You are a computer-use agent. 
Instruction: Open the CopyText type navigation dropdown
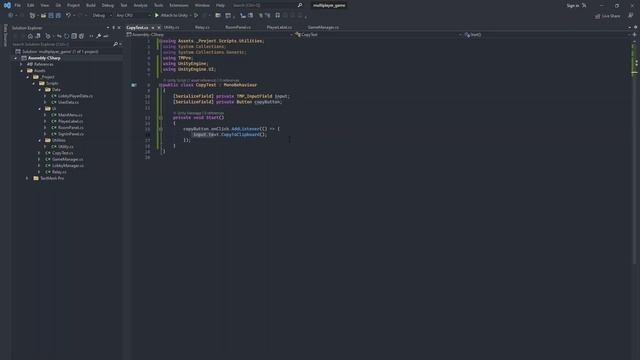[378, 35]
